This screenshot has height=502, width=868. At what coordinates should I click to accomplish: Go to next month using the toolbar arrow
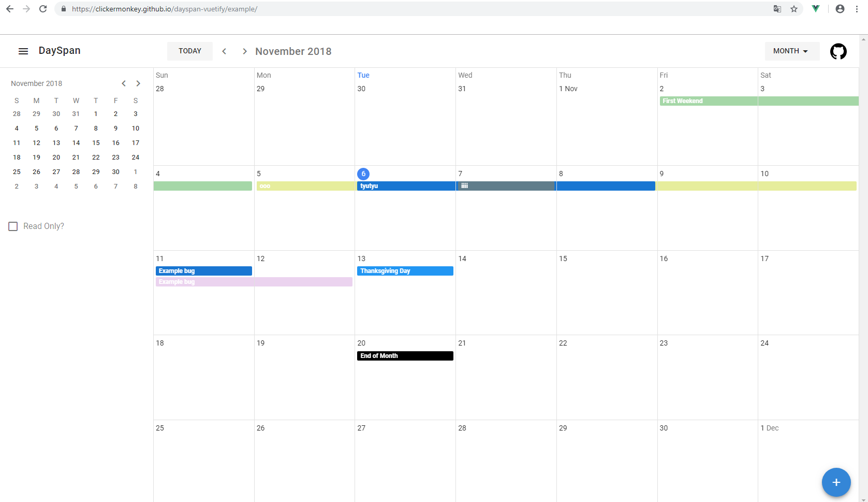click(244, 51)
